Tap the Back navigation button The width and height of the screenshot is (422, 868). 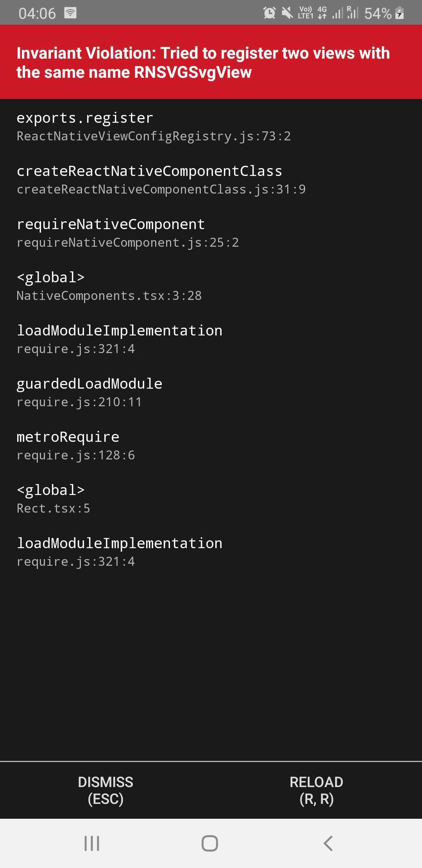(x=328, y=844)
